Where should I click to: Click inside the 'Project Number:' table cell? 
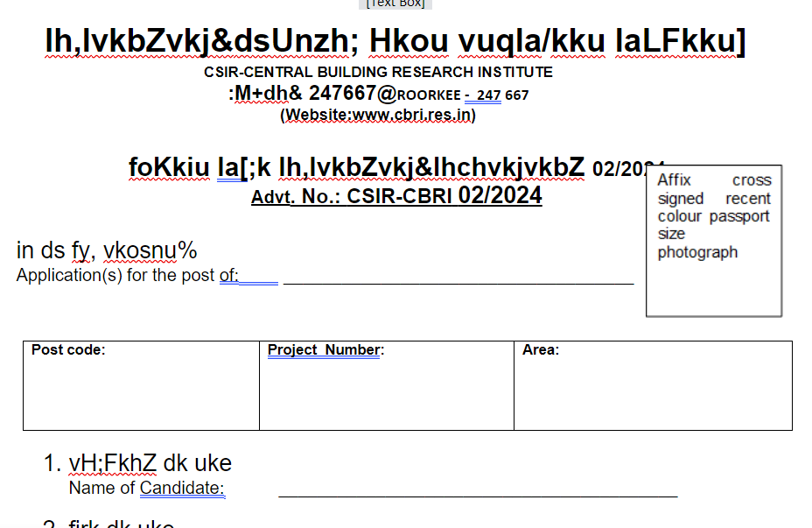point(387,385)
